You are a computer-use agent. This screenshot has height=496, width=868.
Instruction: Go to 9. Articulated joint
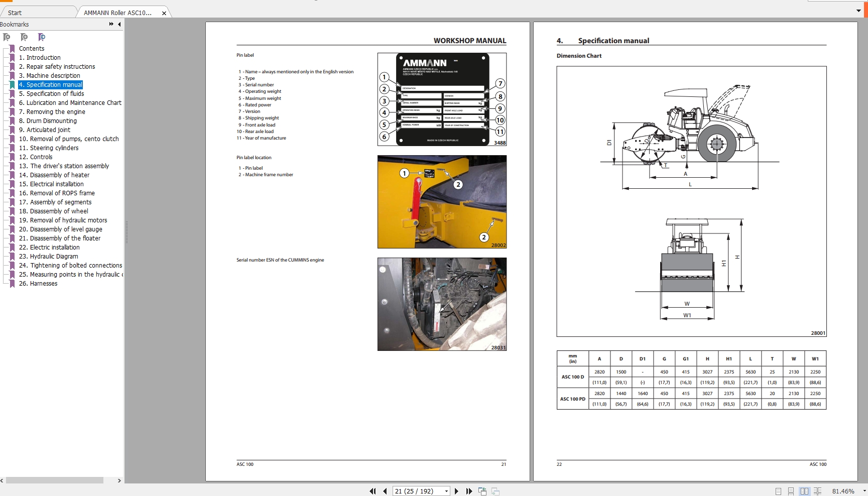45,130
